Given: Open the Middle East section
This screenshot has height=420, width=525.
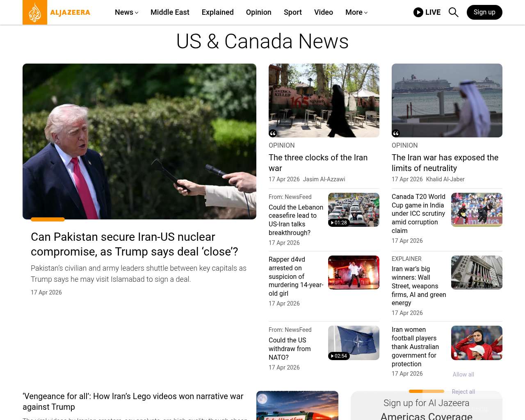Looking at the screenshot, I should click(170, 12).
